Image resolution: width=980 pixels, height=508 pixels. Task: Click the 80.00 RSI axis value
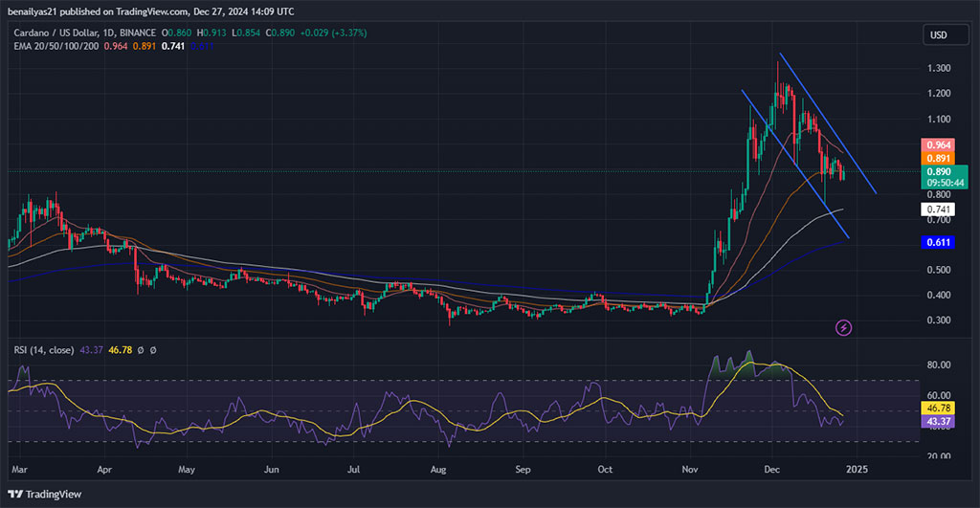click(939, 364)
